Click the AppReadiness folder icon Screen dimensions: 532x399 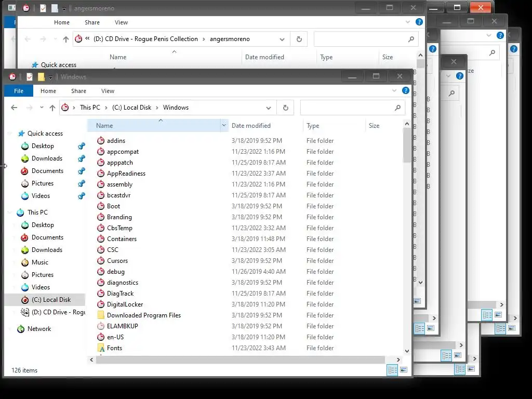(x=101, y=174)
